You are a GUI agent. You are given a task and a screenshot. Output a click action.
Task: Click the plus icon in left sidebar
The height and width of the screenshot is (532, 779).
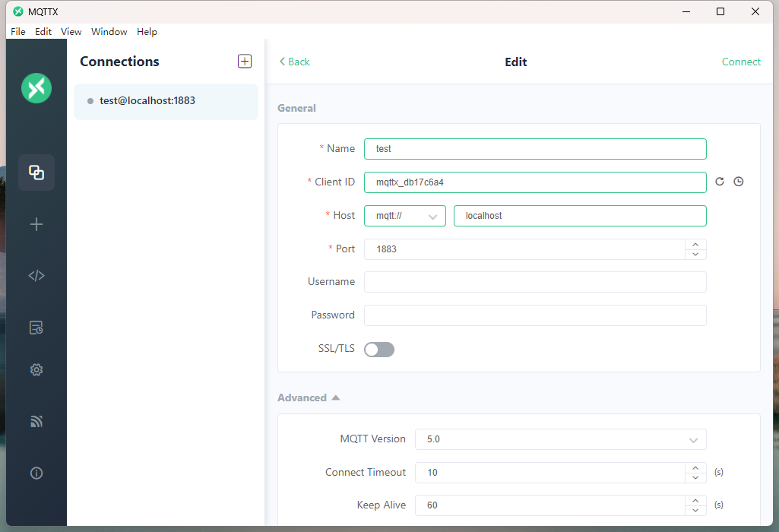tap(36, 224)
